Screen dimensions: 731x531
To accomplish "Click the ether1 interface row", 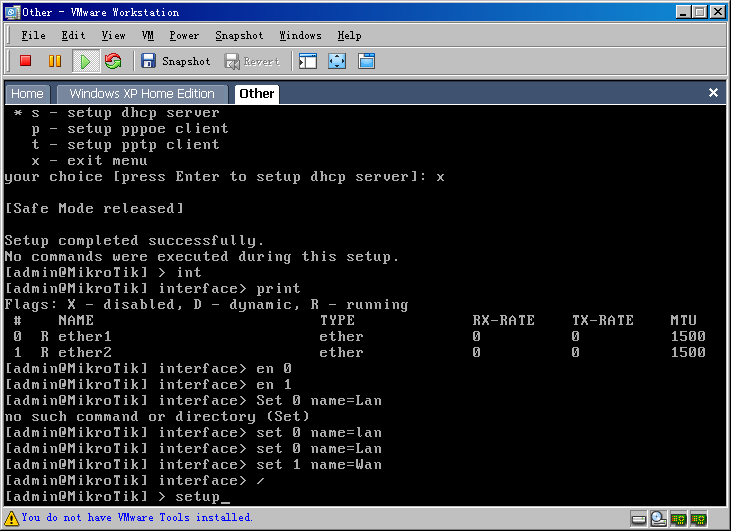I will [x=355, y=336].
